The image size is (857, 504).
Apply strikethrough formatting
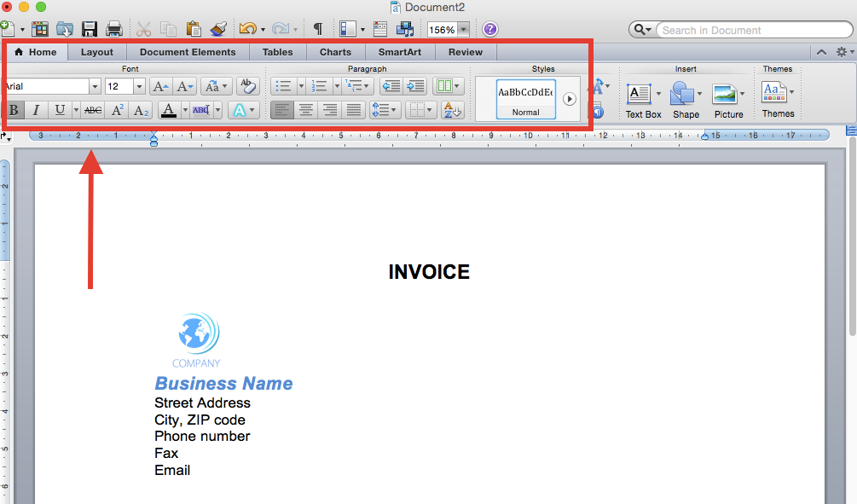[x=93, y=110]
